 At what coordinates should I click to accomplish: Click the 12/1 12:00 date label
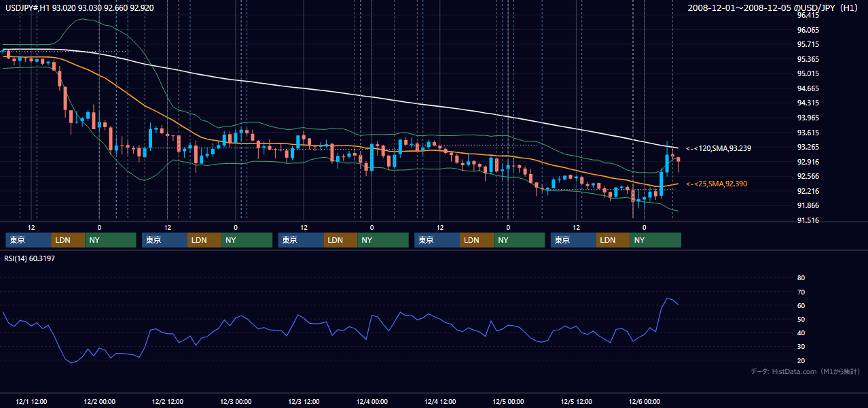tap(31, 402)
